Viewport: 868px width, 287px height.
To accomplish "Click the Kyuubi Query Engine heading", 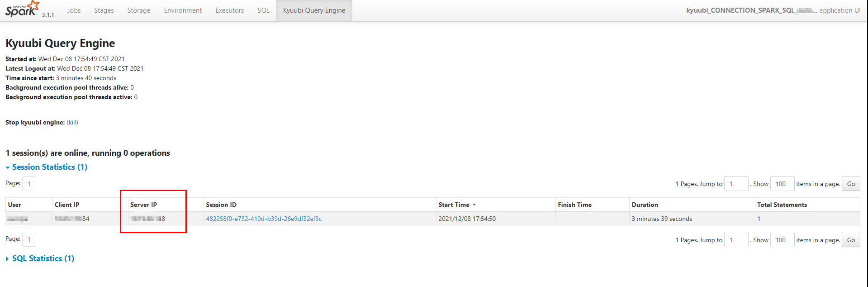I will click(x=60, y=43).
